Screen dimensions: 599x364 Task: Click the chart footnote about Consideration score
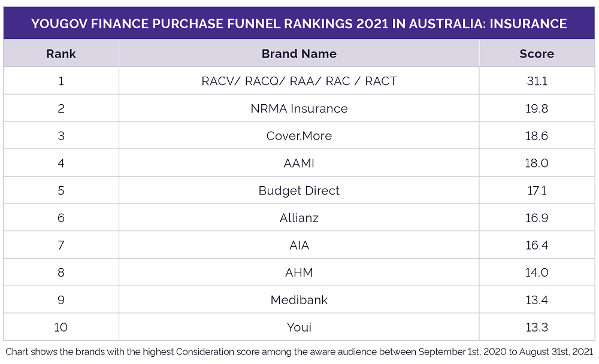point(299,351)
